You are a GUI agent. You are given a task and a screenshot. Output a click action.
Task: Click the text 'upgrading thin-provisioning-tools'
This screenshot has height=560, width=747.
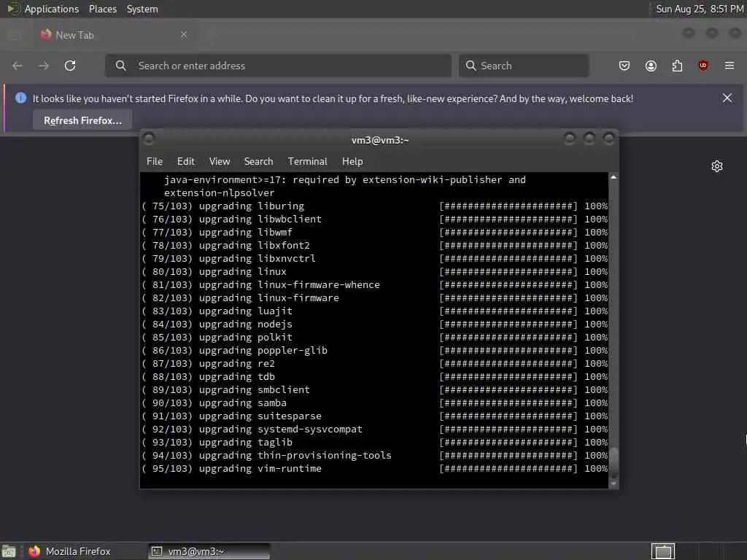click(295, 455)
